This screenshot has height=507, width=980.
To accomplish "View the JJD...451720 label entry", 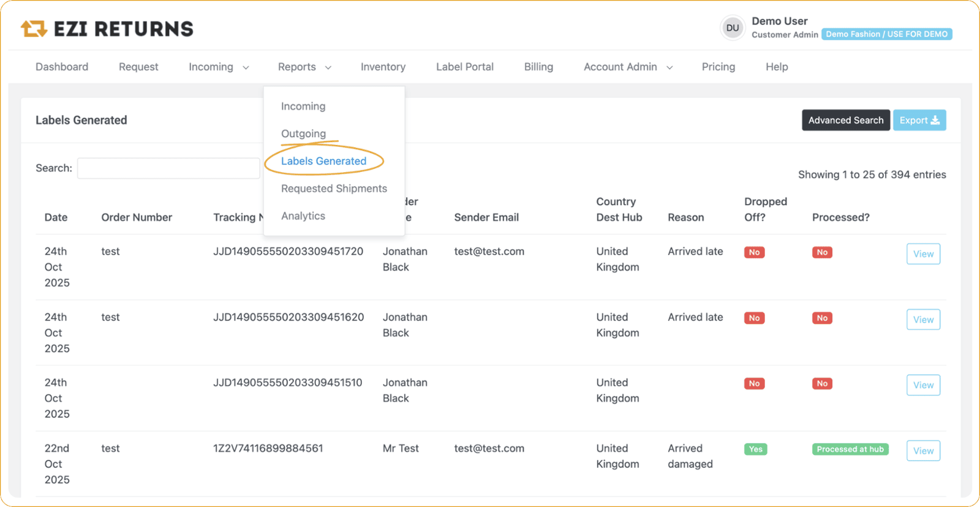I will 922,254.
